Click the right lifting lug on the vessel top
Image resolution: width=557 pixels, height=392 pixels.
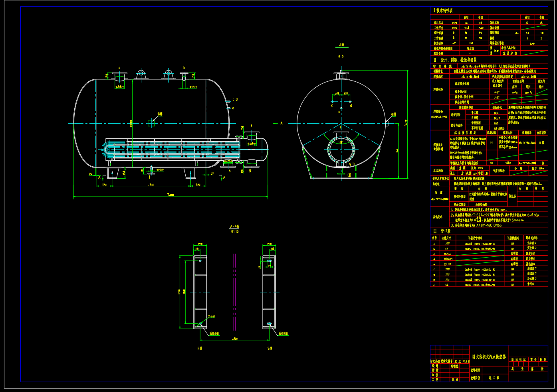click(168, 74)
